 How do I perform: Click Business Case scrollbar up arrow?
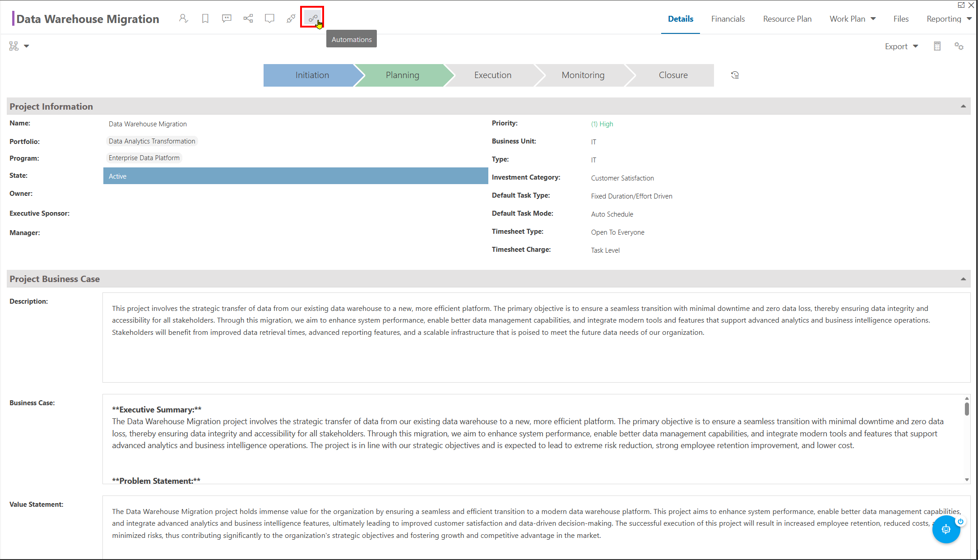point(967,398)
